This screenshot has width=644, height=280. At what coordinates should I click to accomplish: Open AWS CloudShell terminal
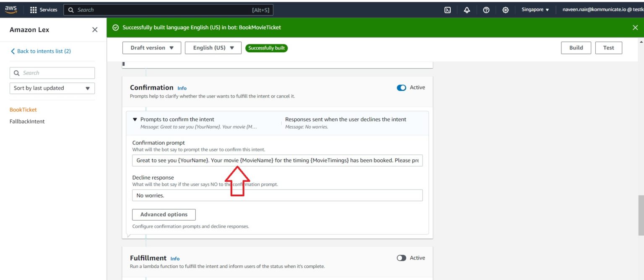coord(447,9)
